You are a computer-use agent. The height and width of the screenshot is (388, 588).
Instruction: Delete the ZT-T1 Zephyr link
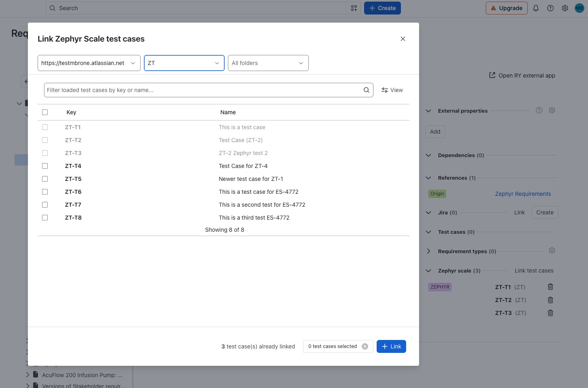click(x=550, y=287)
